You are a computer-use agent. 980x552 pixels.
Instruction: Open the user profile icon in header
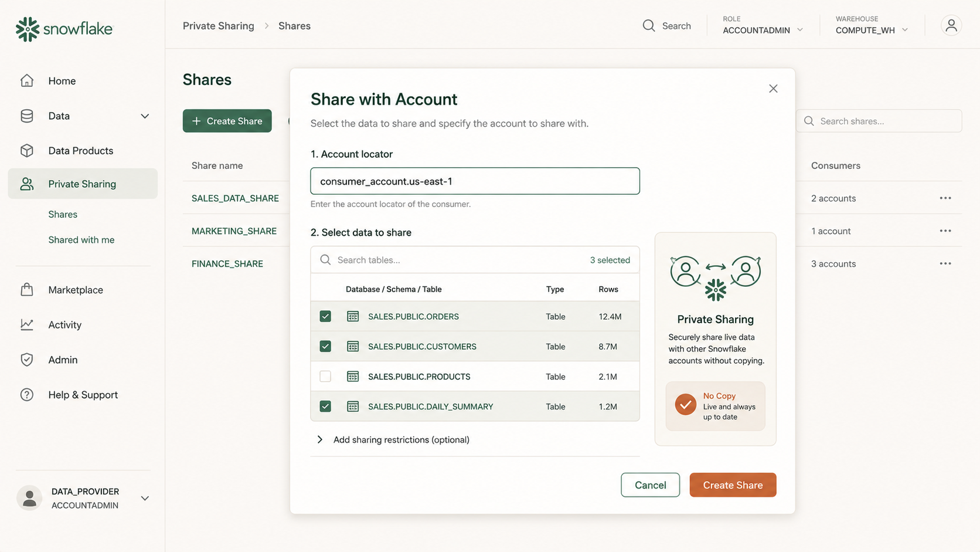(951, 25)
